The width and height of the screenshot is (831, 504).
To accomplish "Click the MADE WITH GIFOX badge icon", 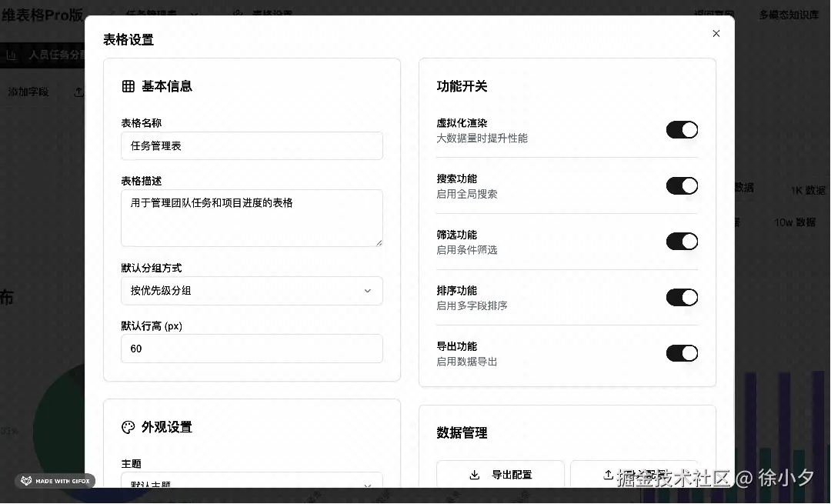I will click(25, 480).
